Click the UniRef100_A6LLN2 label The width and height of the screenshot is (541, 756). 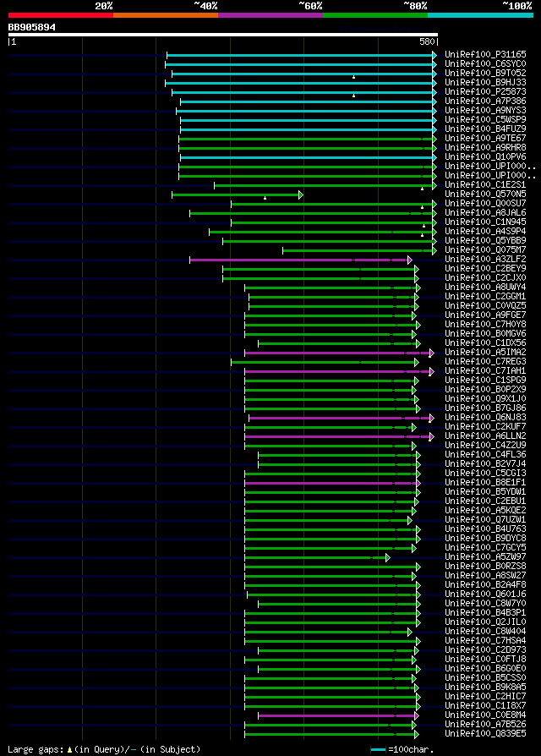point(485,436)
